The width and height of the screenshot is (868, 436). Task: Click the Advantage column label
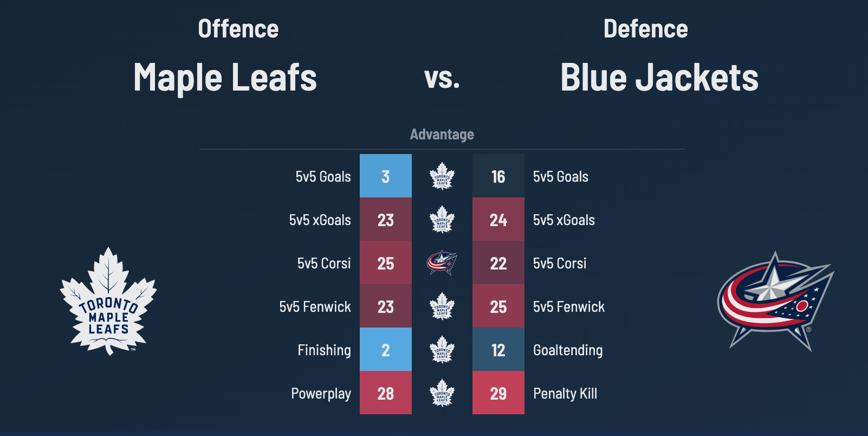tap(442, 134)
